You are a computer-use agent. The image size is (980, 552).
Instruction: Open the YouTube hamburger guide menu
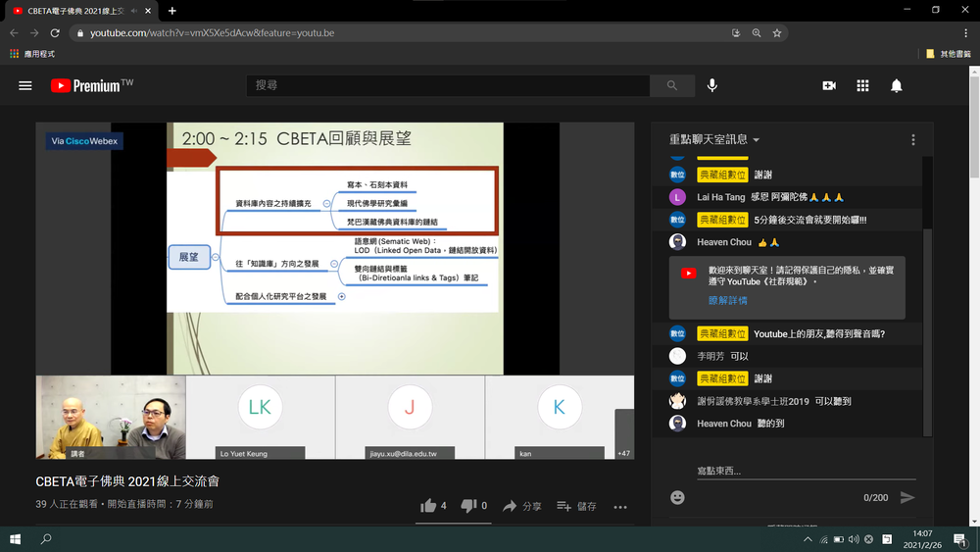25,86
